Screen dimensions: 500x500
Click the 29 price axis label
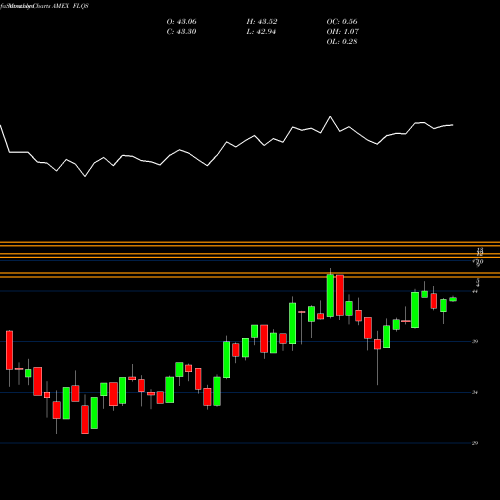pyautogui.click(x=475, y=443)
